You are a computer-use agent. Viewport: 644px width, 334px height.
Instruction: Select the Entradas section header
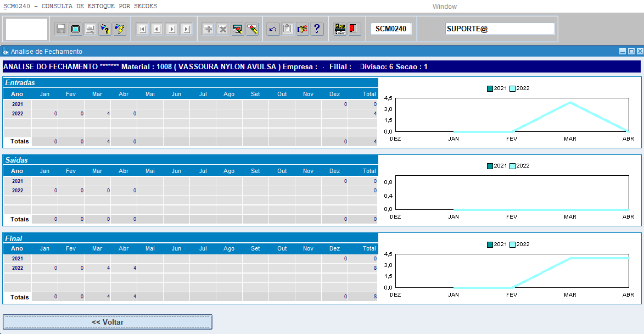pos(191,82)
